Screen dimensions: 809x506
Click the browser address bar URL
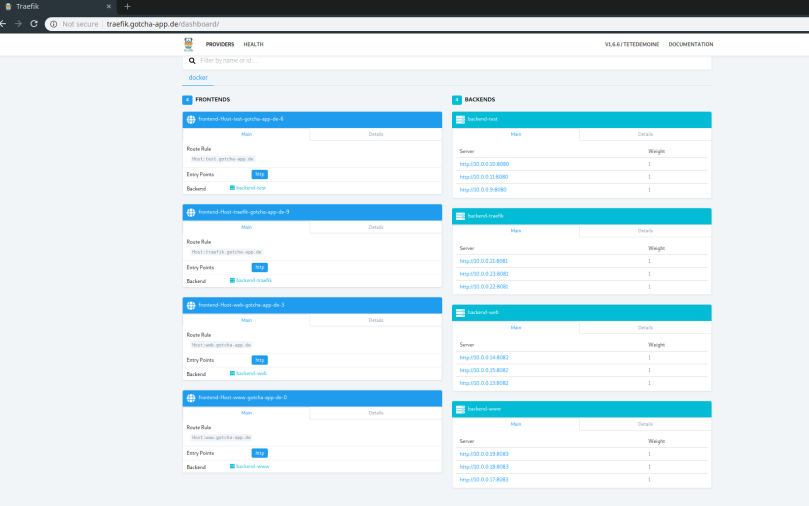(x=163, y=24)
